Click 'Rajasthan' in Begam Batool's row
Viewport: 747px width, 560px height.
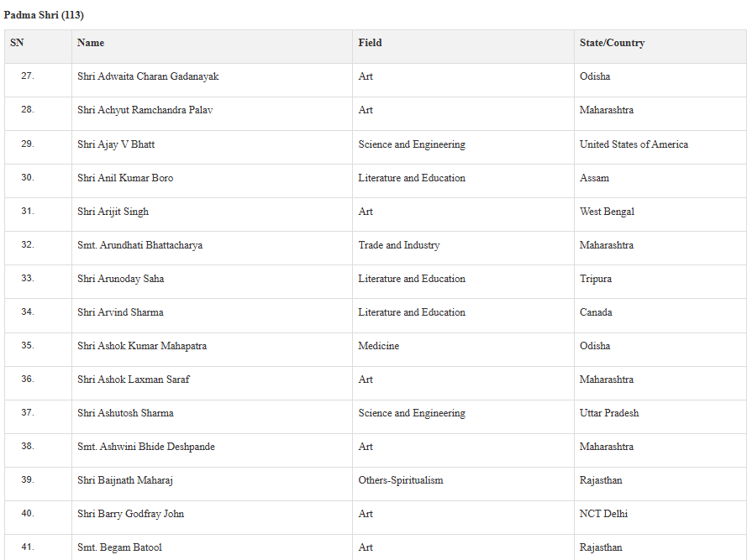coord(601,547)
